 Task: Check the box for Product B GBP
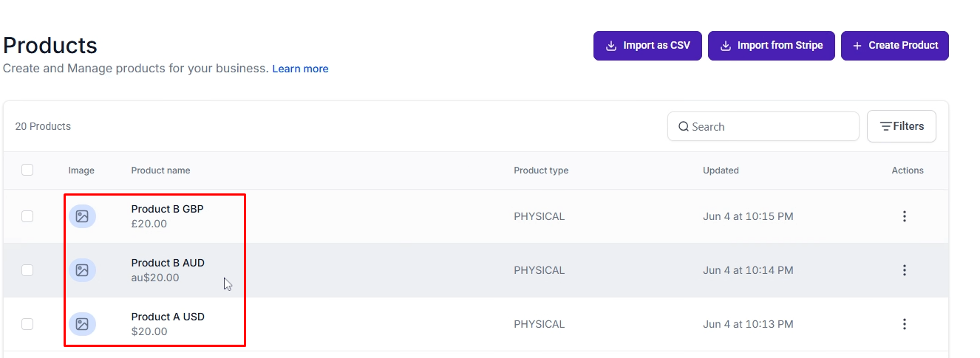[x=27, y=216]
